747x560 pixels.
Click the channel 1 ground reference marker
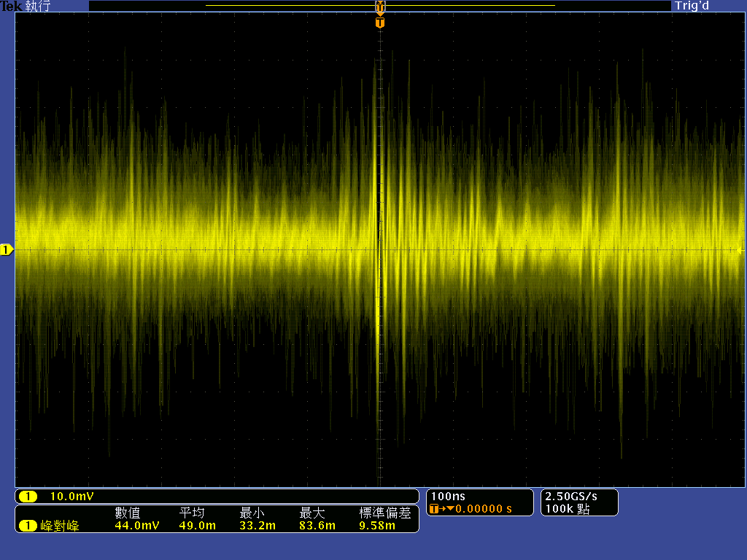(7, 250)
